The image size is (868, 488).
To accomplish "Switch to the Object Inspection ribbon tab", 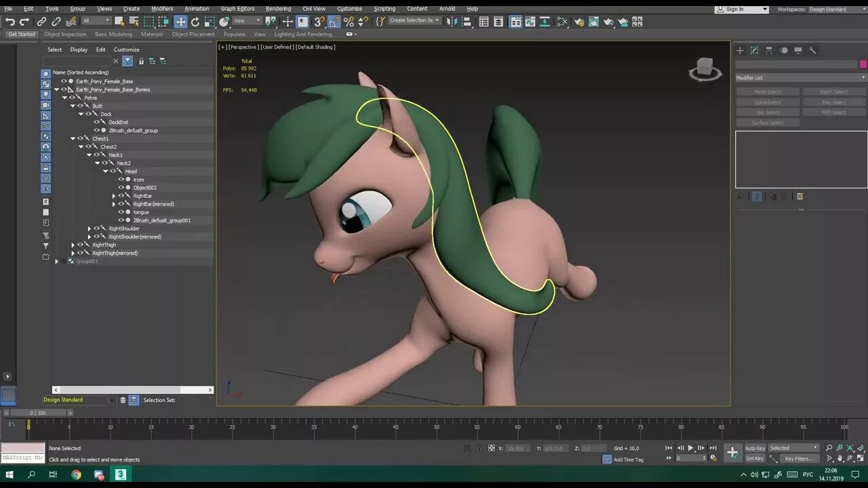I will click(65, 34).
